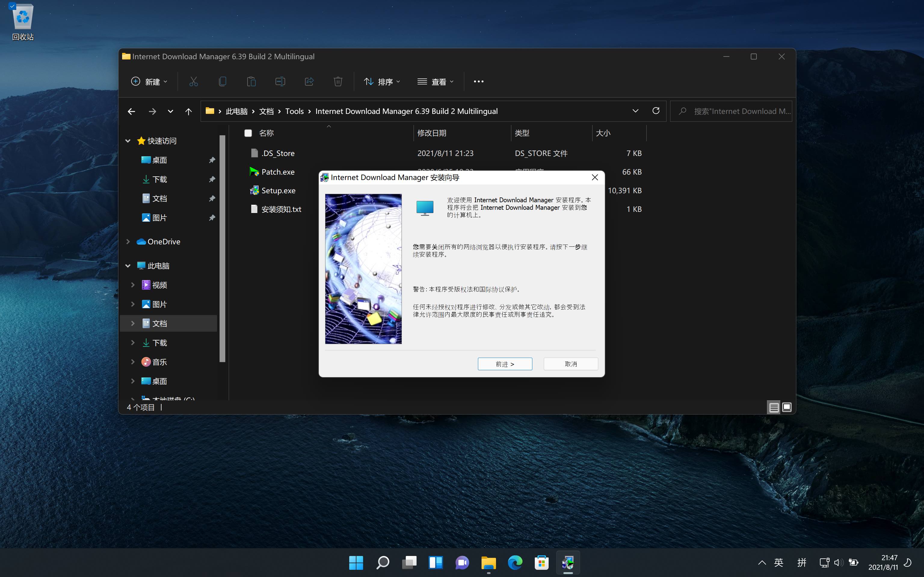Switch to large thumbnails view icon
This screenshot has height=577, width=924.
[x=787, y=407]
